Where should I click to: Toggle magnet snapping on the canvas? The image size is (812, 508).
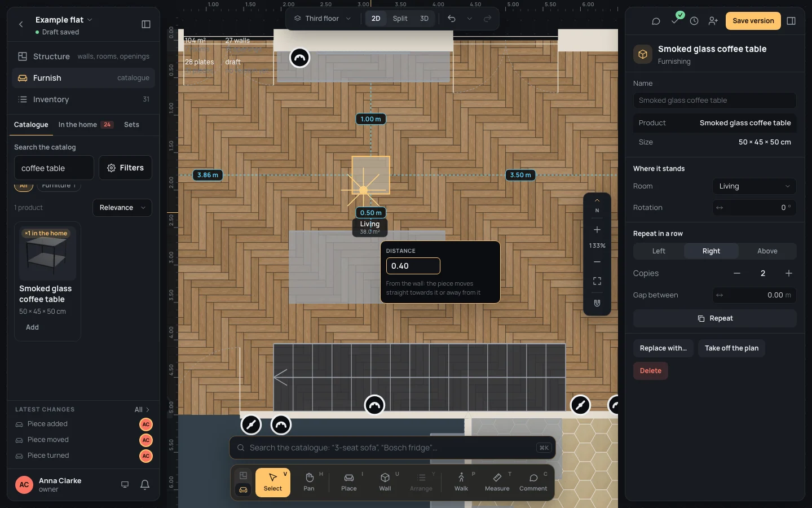(x=597, y=303)
